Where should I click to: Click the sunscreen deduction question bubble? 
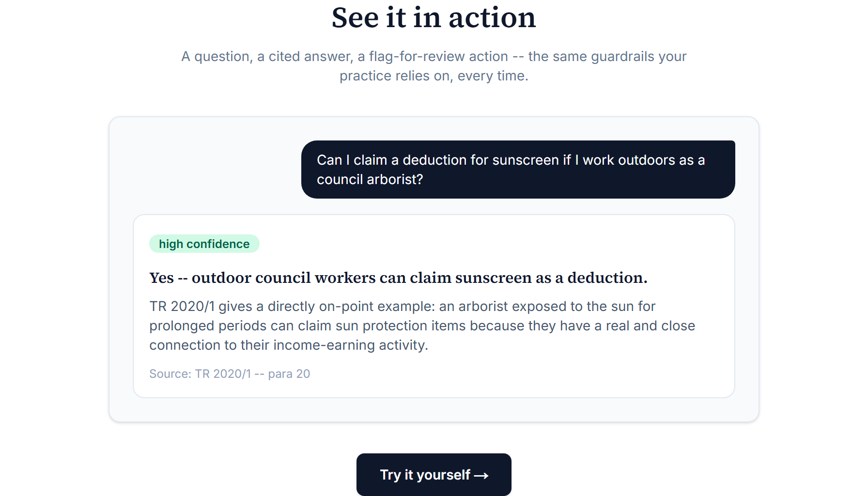(x=518, y=170)
